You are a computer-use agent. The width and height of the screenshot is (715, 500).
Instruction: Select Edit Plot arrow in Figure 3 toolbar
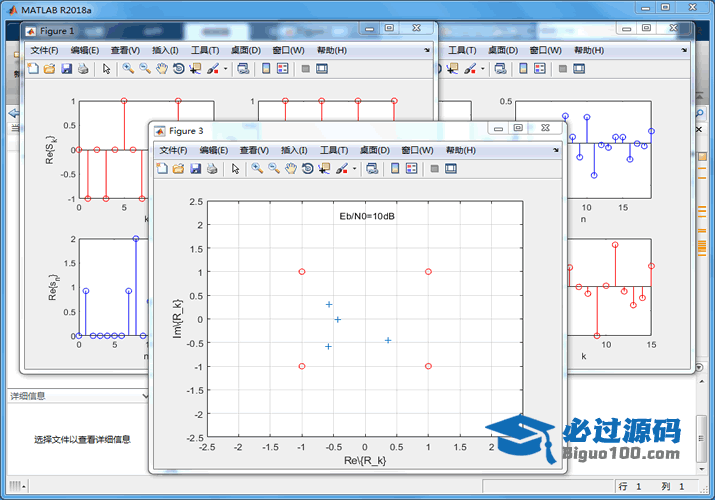click(235, 169)
